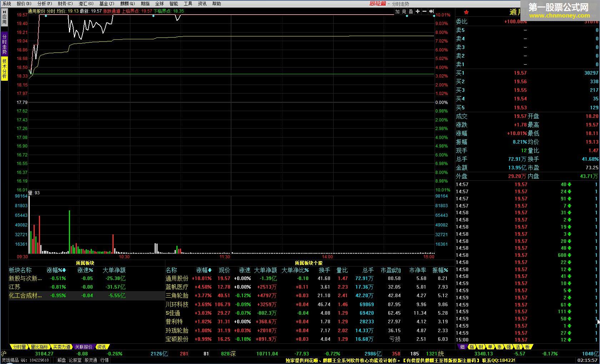Toggle the 竞 auction view button

(404, 11)
